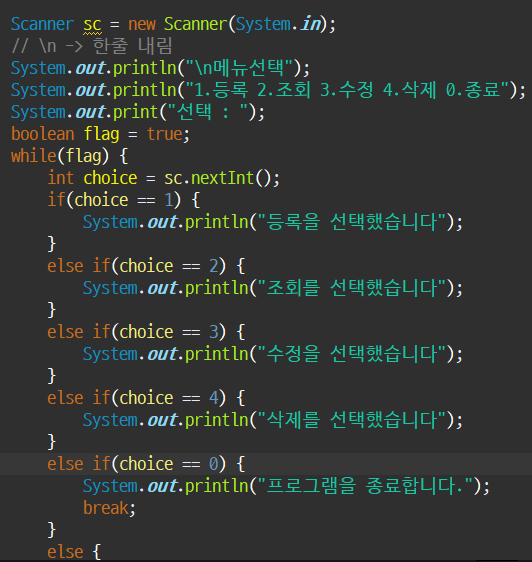
Task: Click the number 1 in 'choice == 1'
Action: [x=168, y=200]
